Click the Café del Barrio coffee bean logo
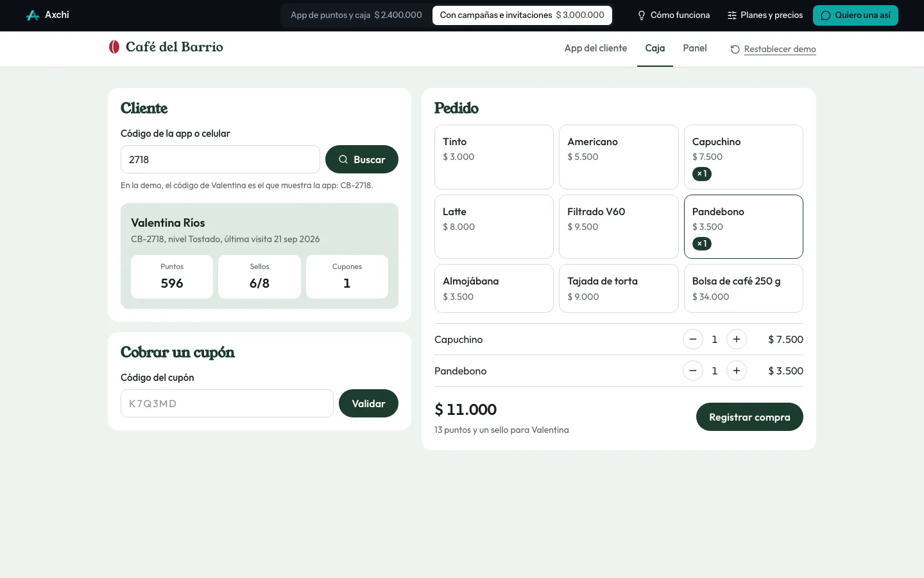924x578 pixels. pyautogui.click(x=114, y=47)
